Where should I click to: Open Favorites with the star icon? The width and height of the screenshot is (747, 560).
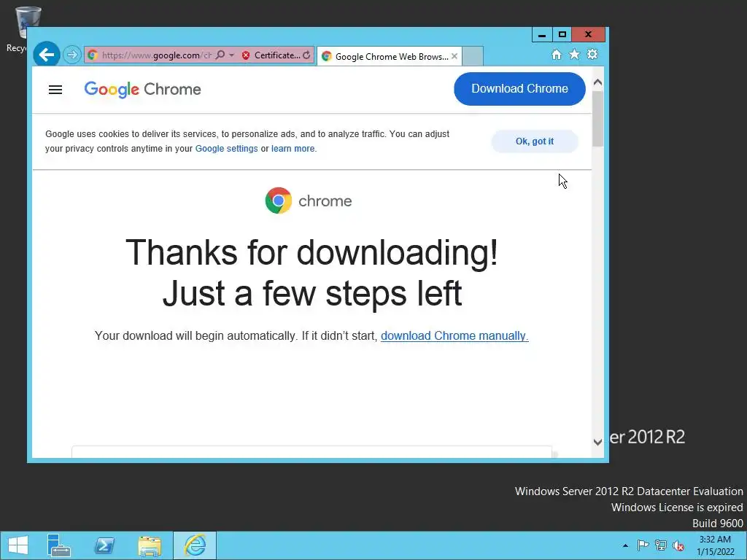575,54
